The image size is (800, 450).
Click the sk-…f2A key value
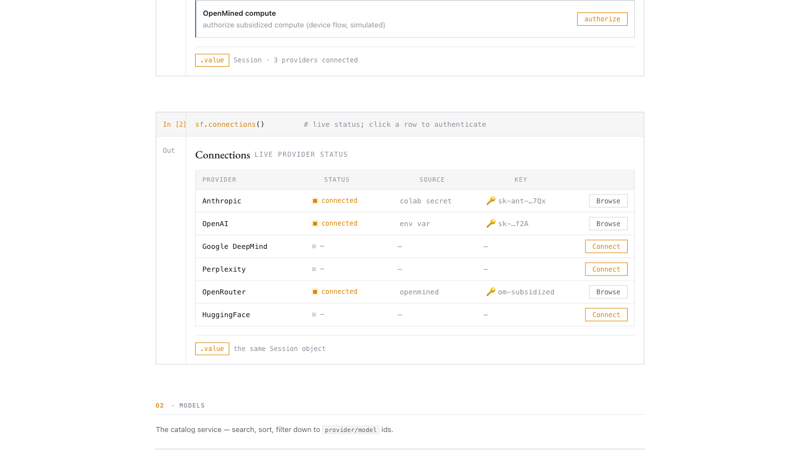513,223
